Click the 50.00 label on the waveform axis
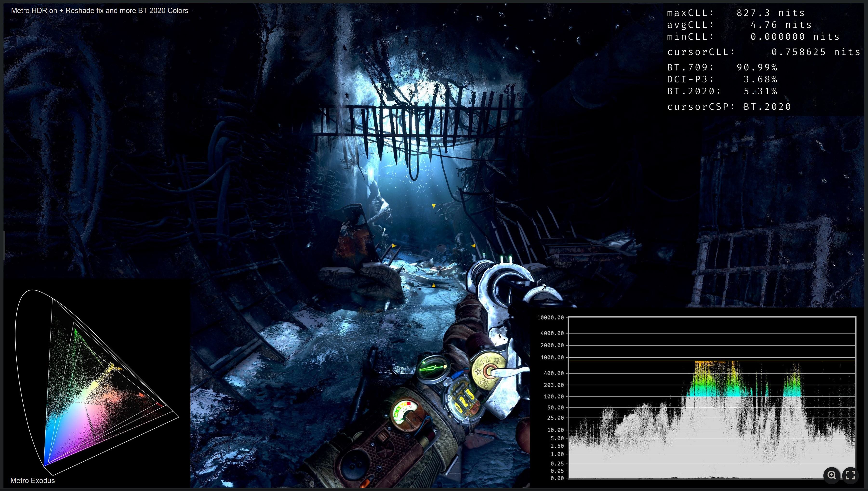Viewport: 868px width, 491px height. coord(555,408)
